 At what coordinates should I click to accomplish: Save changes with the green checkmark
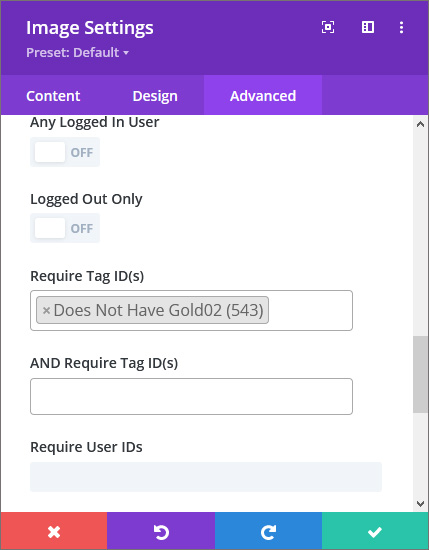click(375, 531)
